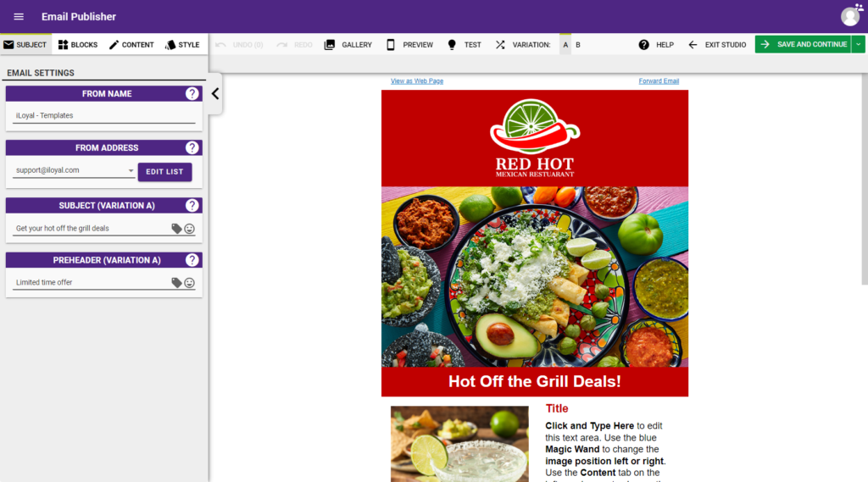The image size is (868, 482).
Task: Click the Click and Type Here paragraph
Action: coord(605,449)
